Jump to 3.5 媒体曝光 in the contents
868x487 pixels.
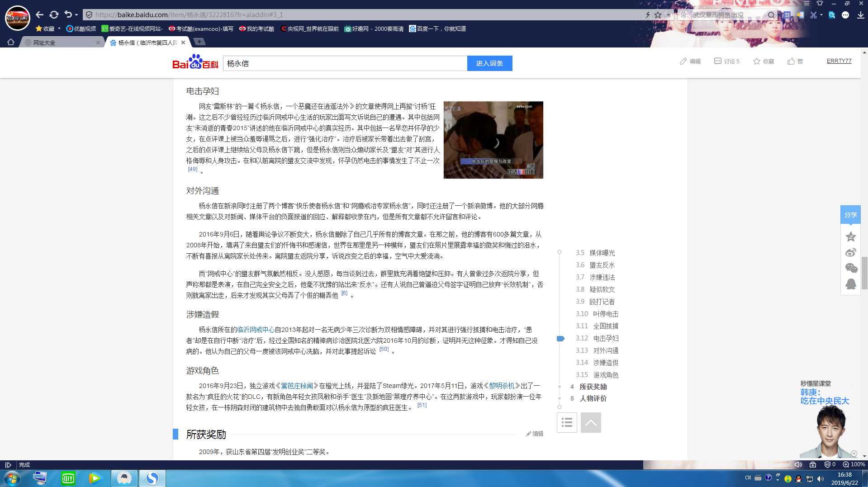coord(595,253)
